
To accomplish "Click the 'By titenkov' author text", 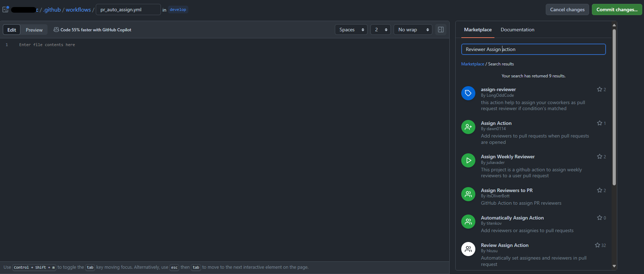I will (491, 223).
